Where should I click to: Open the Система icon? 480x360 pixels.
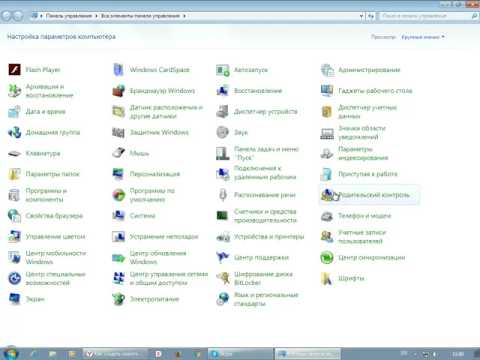118,216
